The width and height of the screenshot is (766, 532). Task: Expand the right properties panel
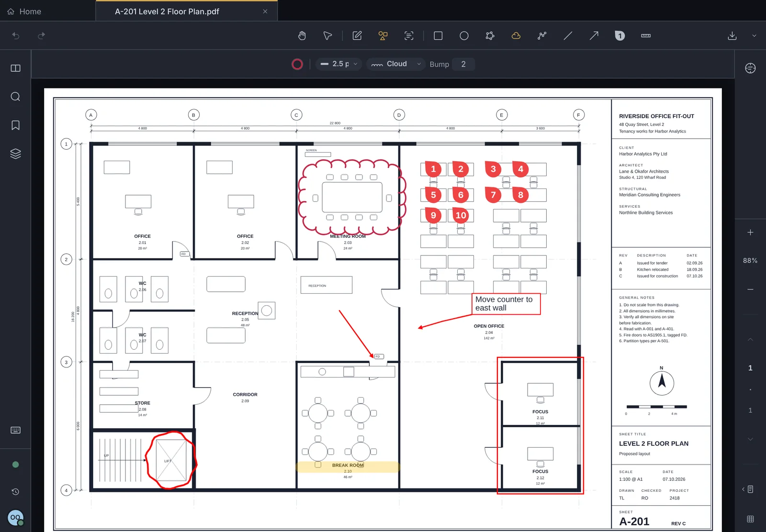point(748,489)
